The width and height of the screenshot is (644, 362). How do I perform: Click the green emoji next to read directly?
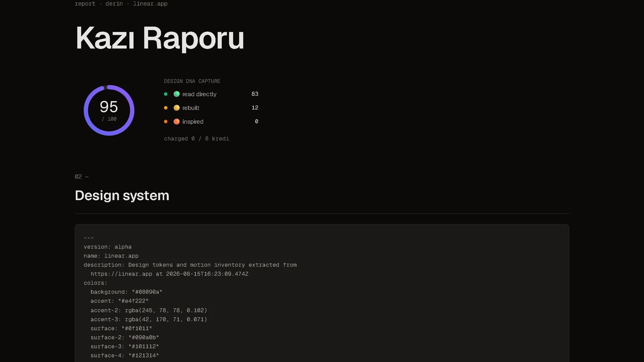tap(176, 94)
